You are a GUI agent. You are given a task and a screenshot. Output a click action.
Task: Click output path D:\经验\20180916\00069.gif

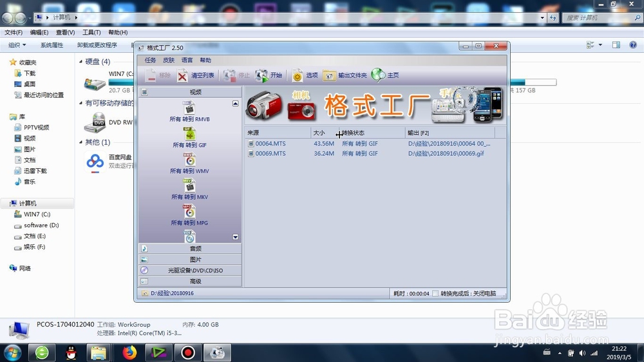pyautogui.click(x=446, y=153)
